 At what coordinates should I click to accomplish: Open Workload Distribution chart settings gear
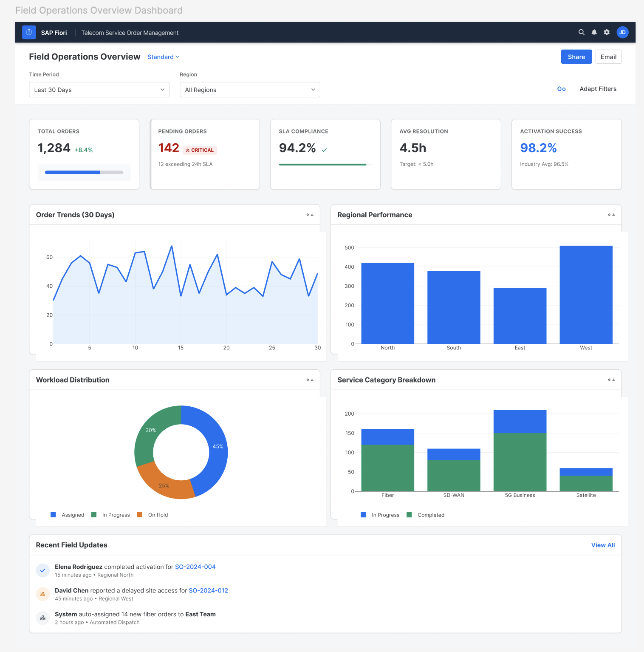click(308, 380)
